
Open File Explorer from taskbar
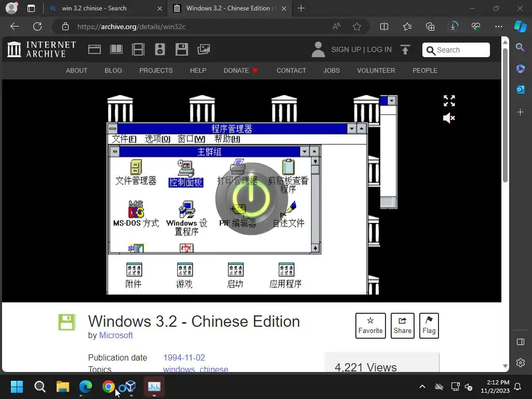[x=63, y=387]
